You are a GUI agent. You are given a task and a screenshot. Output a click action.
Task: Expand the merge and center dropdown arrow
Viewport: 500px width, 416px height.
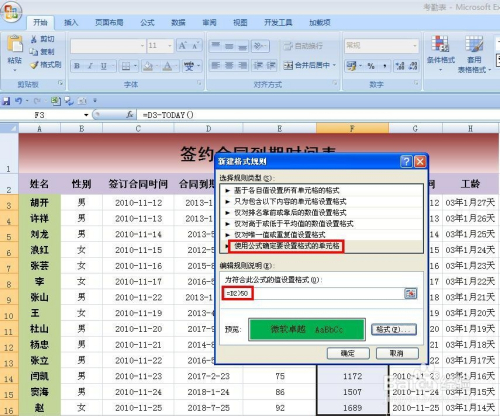pyautogui.click(x=334, y=65)
